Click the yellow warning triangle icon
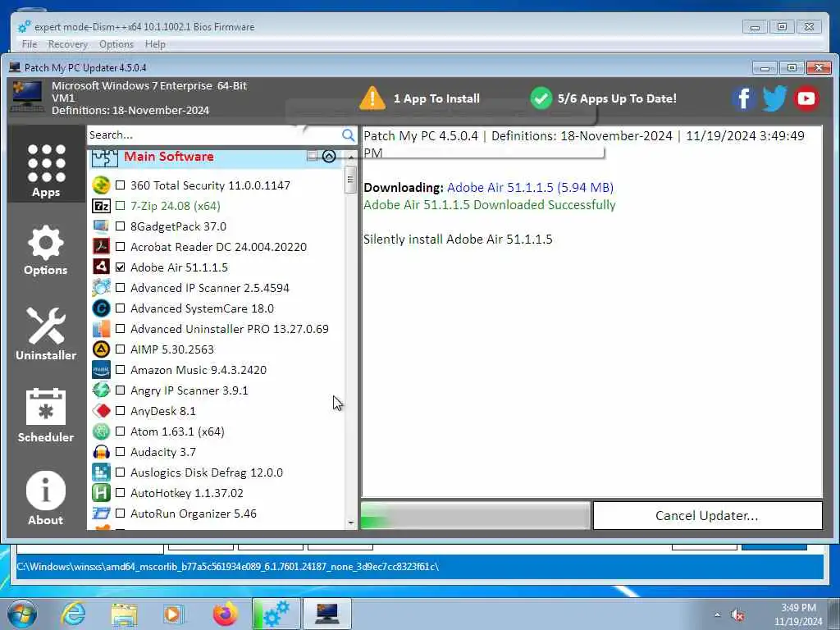 coord(372,98)
